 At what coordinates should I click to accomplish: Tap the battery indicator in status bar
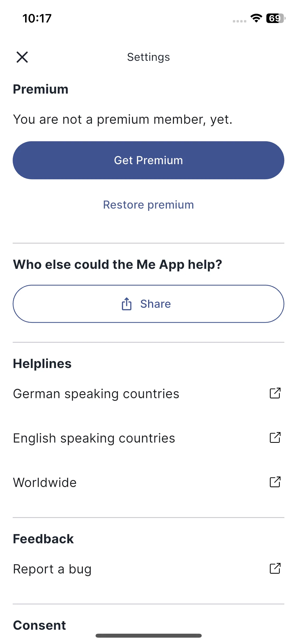[276, 18]
